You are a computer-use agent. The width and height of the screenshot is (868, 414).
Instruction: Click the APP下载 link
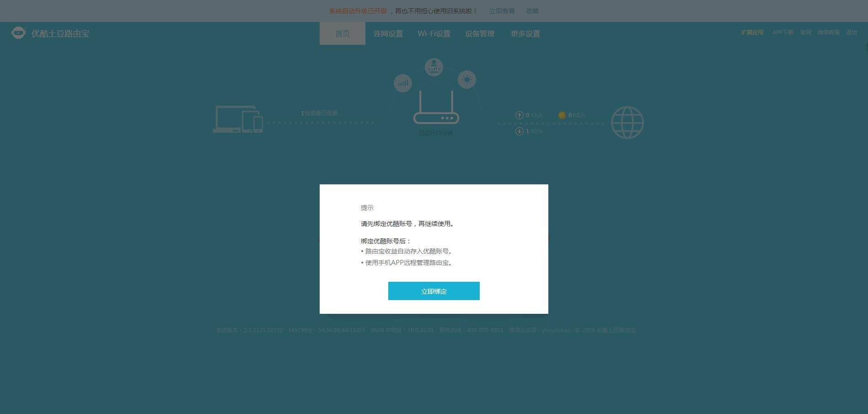pyautogui.click(x=782, y=32)
